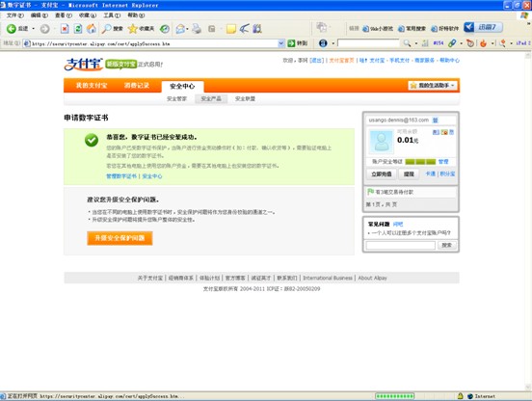Open the 我的生活助手 dropdown

(432, 86)
